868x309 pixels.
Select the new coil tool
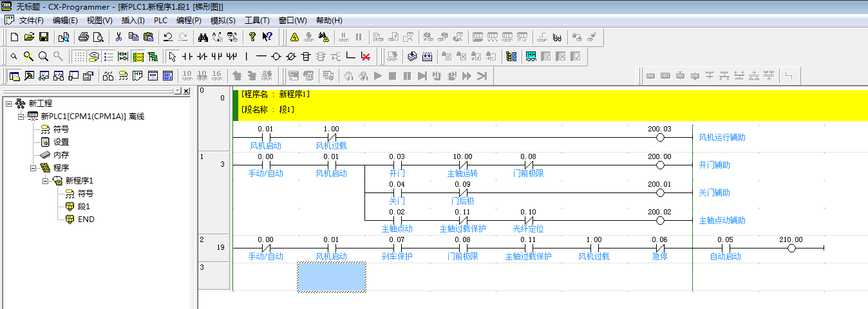pos(276,57)
